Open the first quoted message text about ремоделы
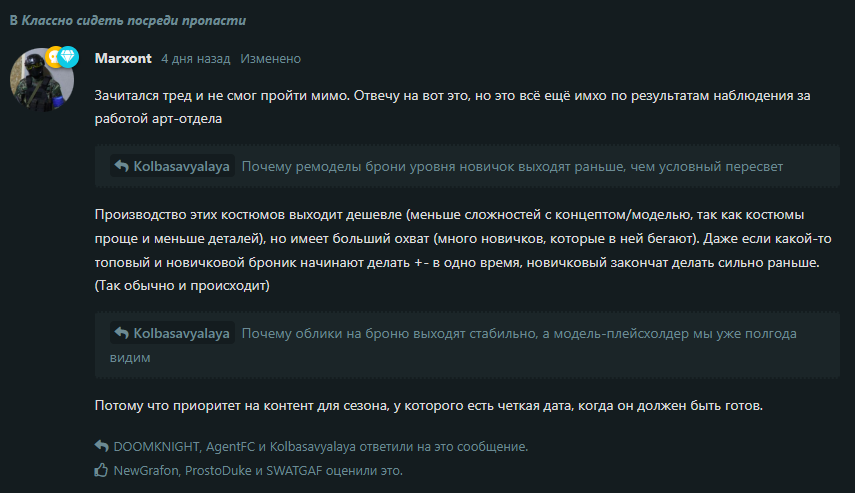Image resolution: width=855 pixels, height=493 pixels. 512,166
